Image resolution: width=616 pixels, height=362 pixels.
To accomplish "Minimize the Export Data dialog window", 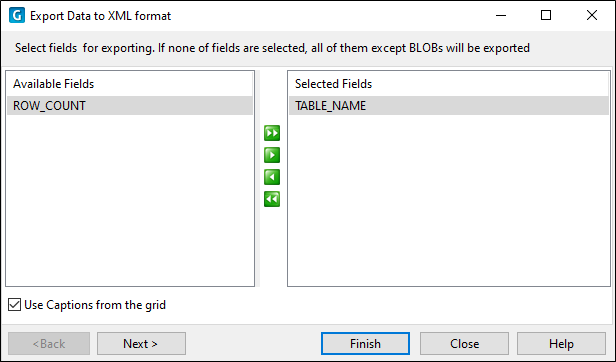I will tap(501, 16).
